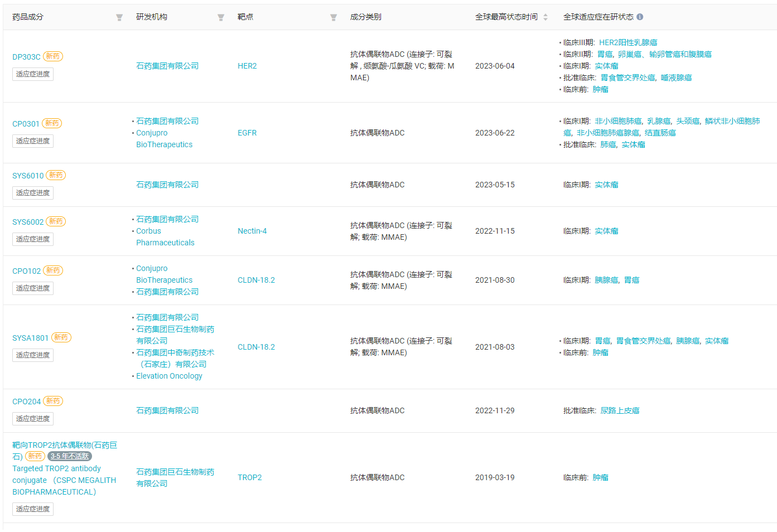Click 3-5年不活跃 status badge

point(69,456)
